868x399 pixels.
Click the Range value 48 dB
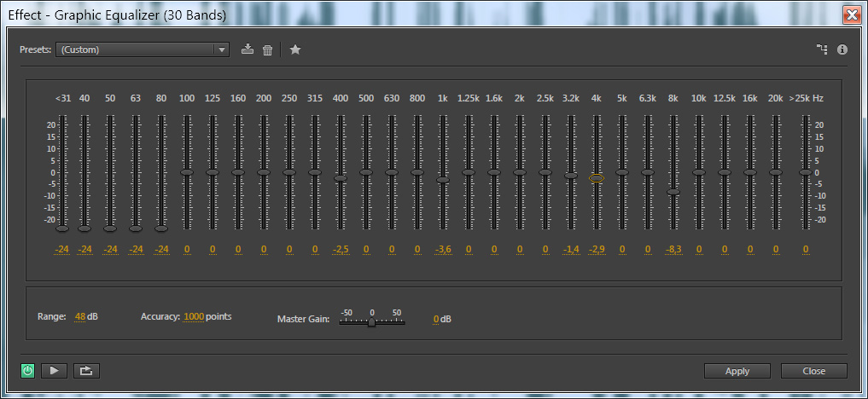pos(79,316)
